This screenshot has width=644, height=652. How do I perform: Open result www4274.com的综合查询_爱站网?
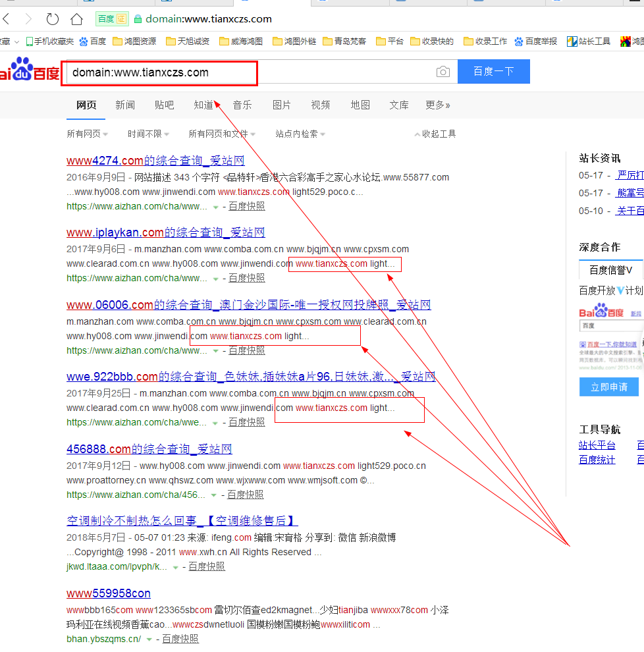(155, 161)
